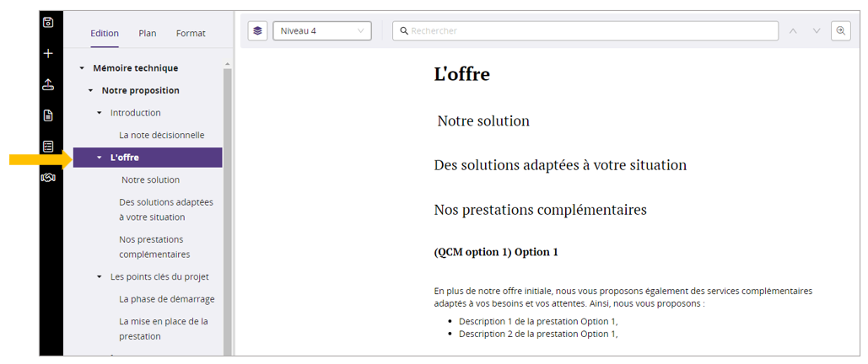The height and width of the screenshot is (364, 868).
Task: Go to previous search result arrow
Action: pos(793,31)
